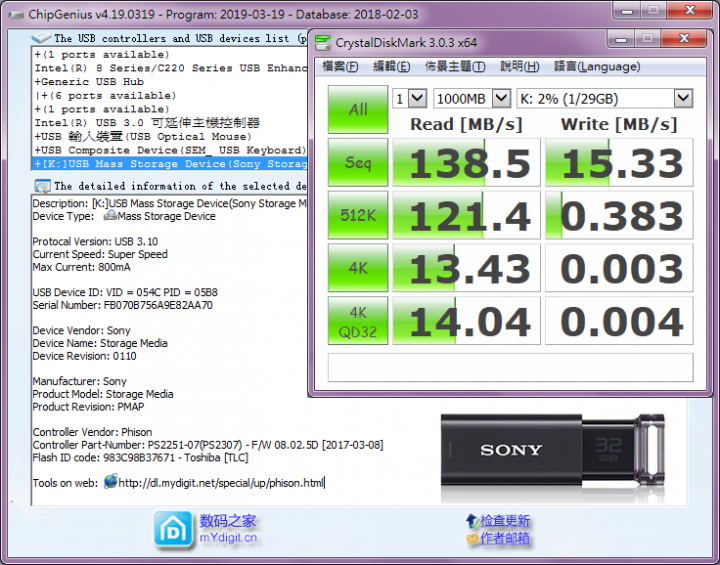Open the 佈景主題(T) menu
Image resolution: width=720 pixels, height=565 pixels.
point(455,67)
